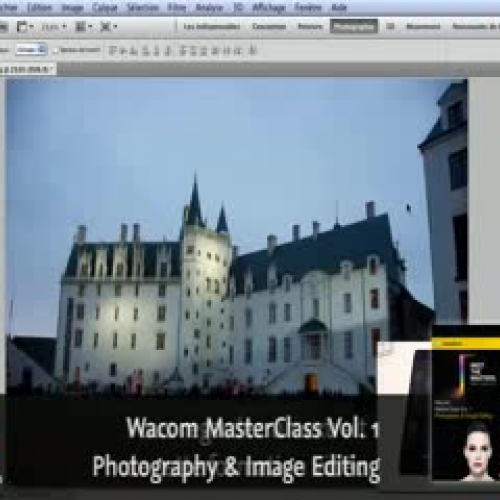Open the zoom level dropdown
Screen dimensions: 500x500
tap(54, 26)
